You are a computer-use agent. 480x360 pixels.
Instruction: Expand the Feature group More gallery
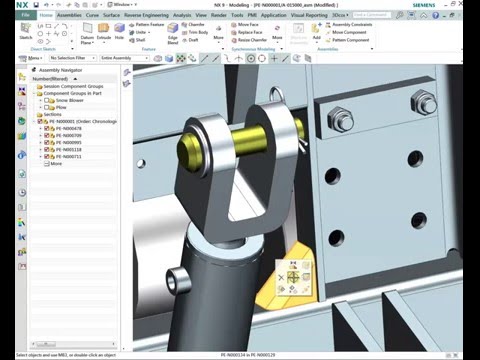click(x=218, y=33)
